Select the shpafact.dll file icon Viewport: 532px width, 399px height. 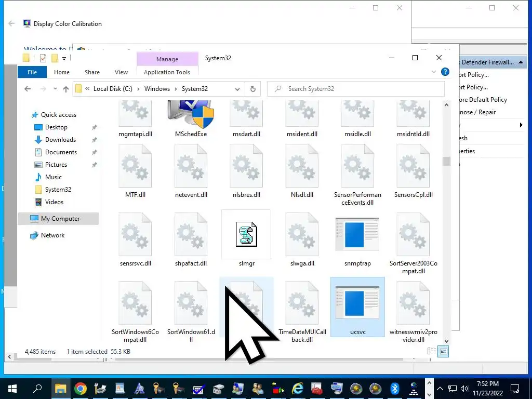[191, 234]
